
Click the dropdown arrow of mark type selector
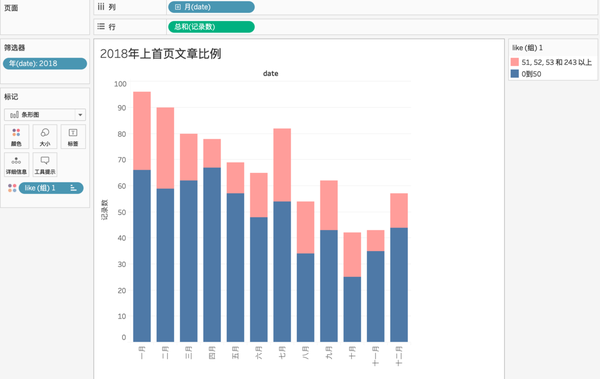[80, 114]
